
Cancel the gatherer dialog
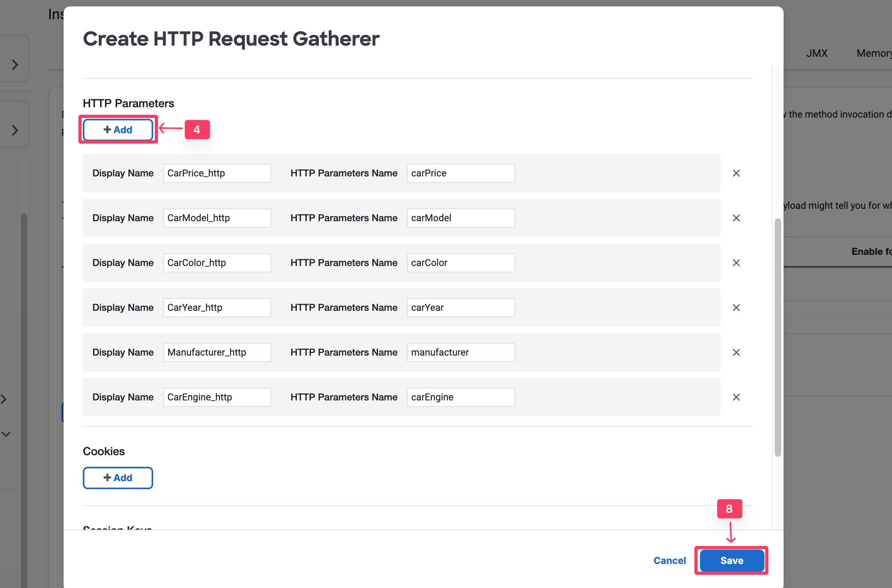[x=669, y=560]
